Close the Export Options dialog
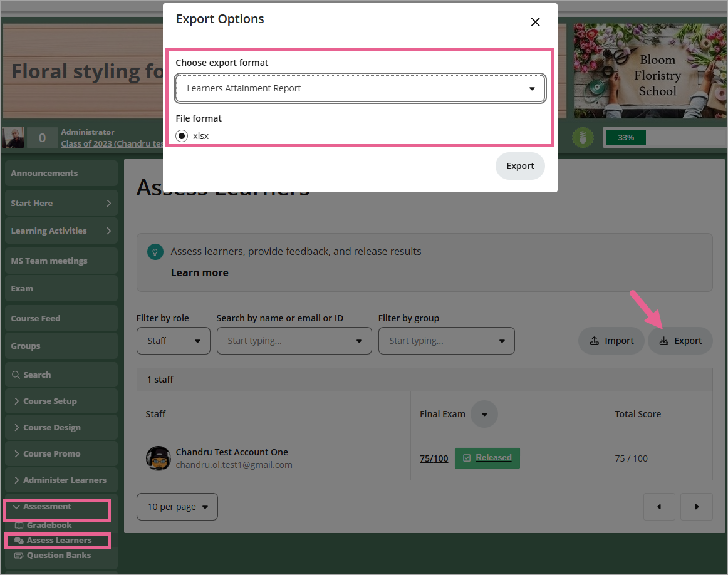Image resolution: width=728 pixels, height=575 pixels. point(535,22)
